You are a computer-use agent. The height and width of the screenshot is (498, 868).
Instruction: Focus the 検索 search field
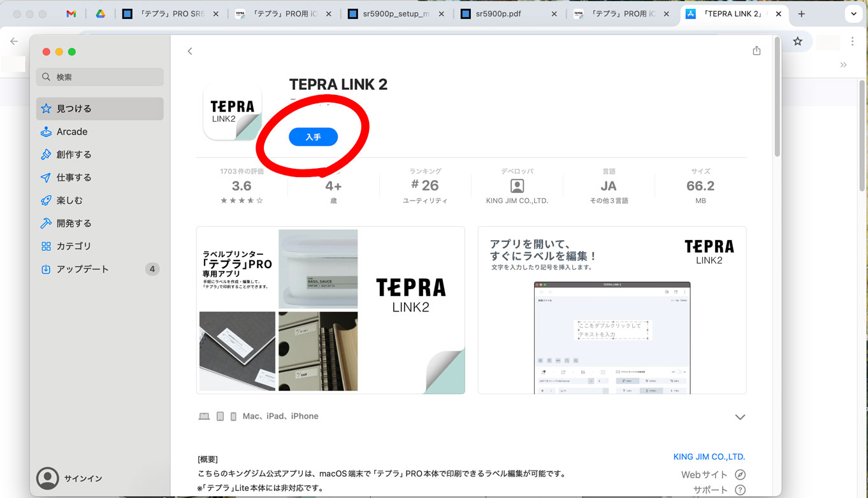100,77
